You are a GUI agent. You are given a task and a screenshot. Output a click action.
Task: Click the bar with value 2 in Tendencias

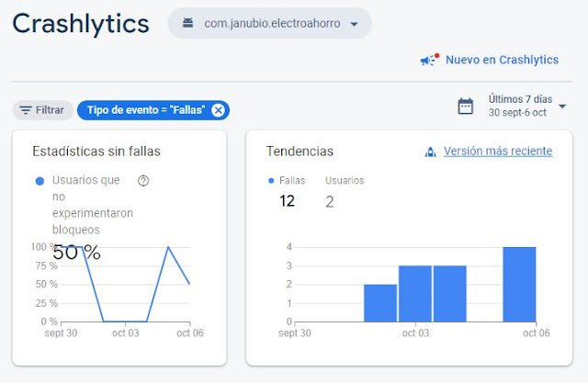[x=380, y=303]
